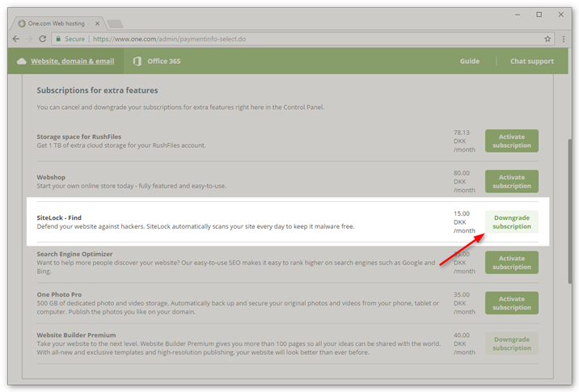Screen dimensions: 579x392
Task: Click the address bar URL
Action: [x=170, y=39]
